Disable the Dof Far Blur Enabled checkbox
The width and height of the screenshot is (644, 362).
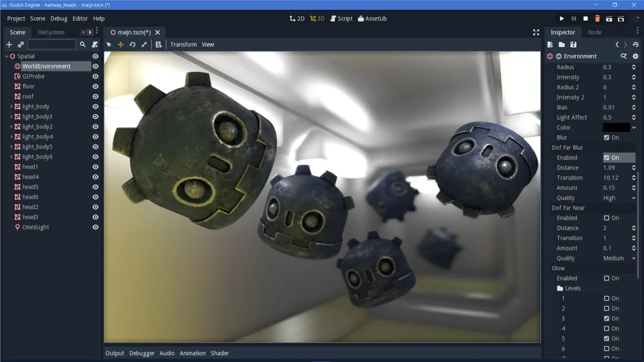[x=606, y=158]
